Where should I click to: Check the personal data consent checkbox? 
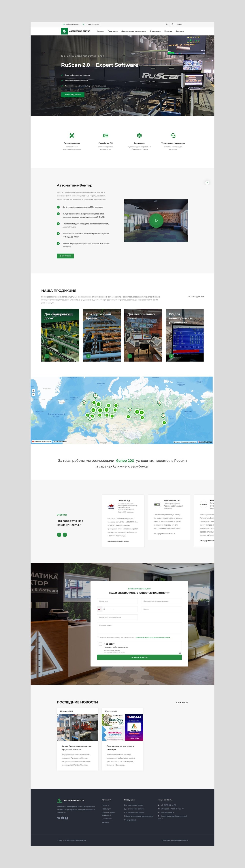98,637
